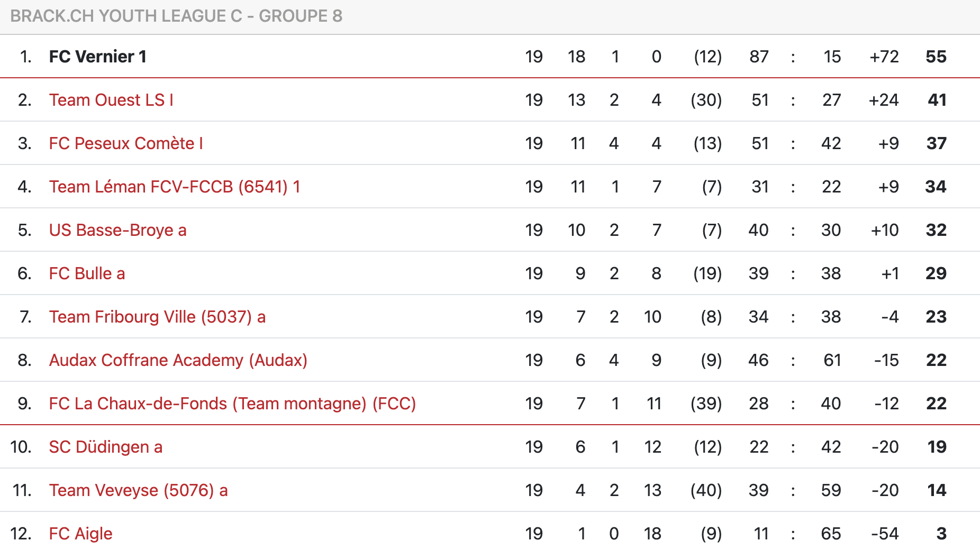Viewport: 980px width, 550px height.
Task: Click Team Ouest LS I's 41 points
Action: pos(937,100)
